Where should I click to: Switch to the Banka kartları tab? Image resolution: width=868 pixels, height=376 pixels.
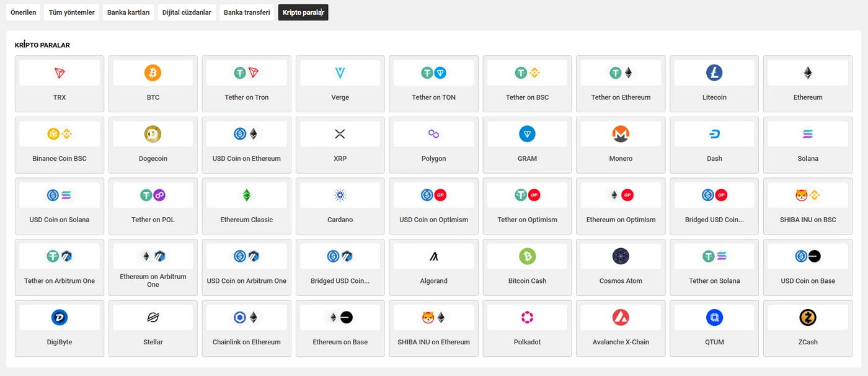(128, 12)
